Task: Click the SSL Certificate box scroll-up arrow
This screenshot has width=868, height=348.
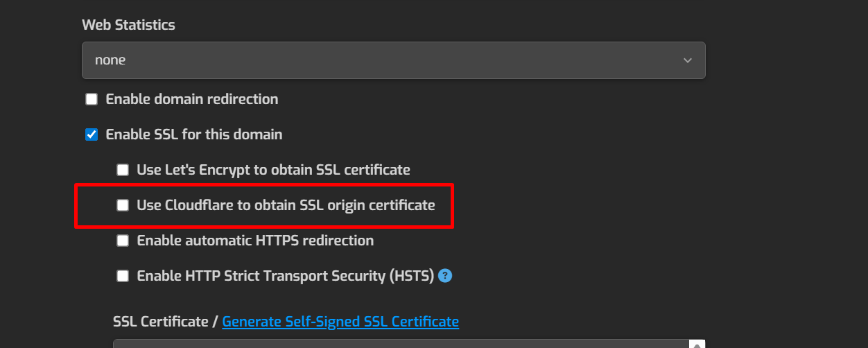Action: pos(698,344)
